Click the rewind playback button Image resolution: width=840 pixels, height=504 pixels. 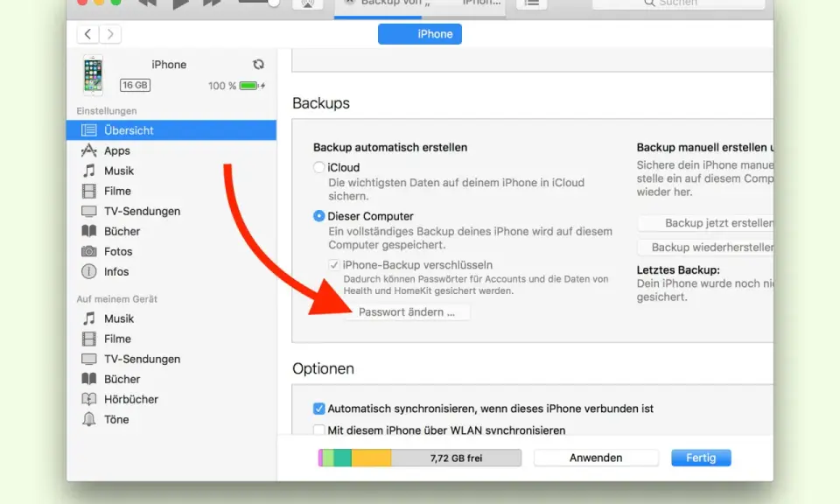tap(147, 3)
